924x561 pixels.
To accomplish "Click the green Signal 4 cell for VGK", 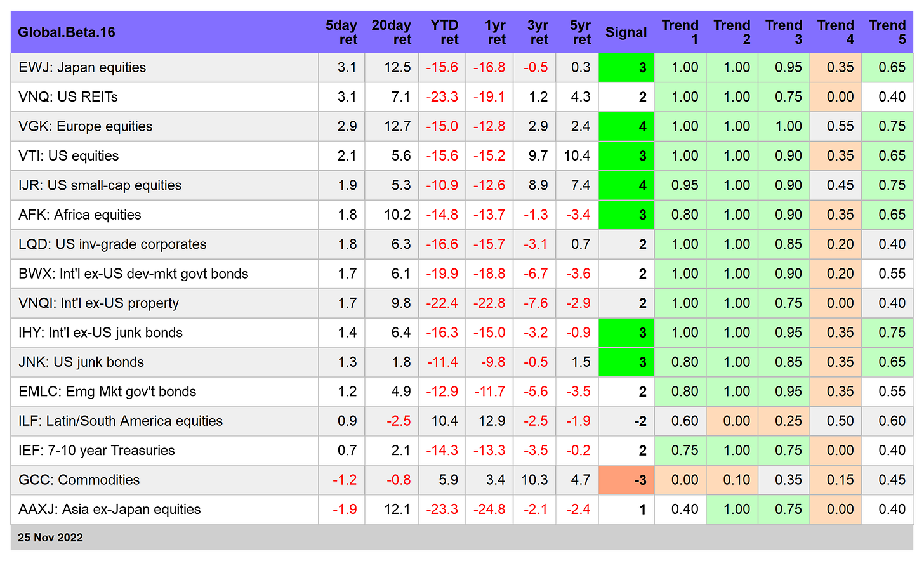I will pos(626,126).
